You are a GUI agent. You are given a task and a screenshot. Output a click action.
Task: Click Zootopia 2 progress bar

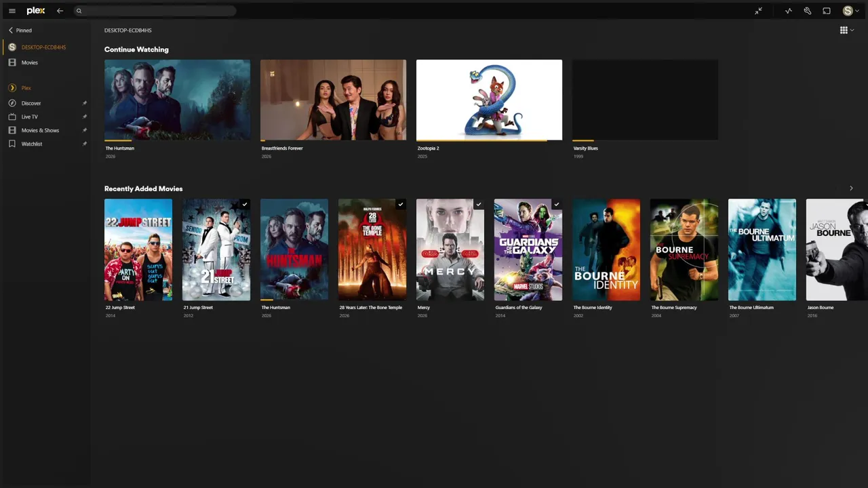(489, 140)
